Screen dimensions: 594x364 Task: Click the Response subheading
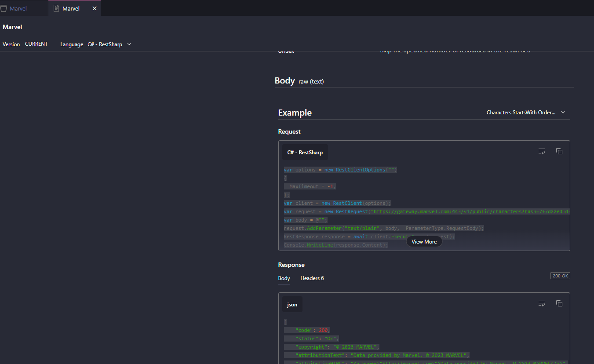(x=292, y=265)
